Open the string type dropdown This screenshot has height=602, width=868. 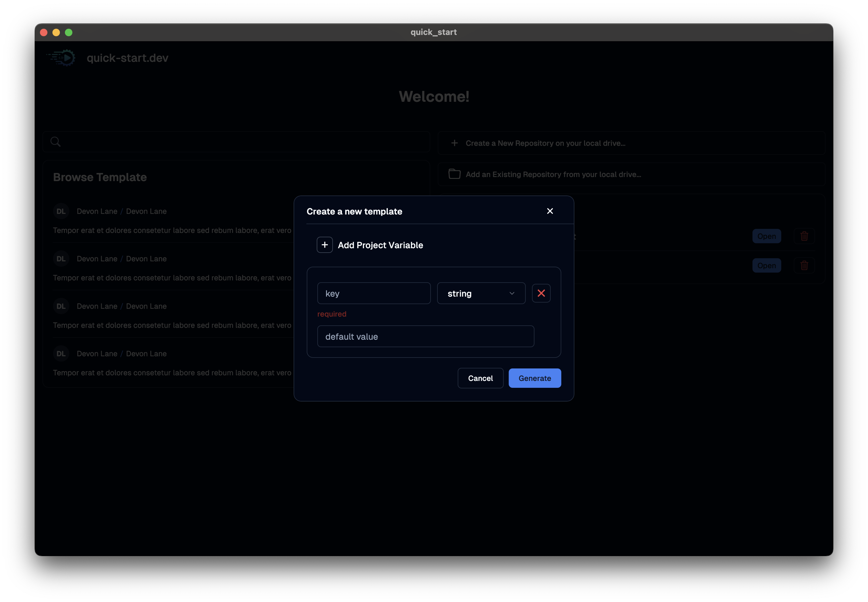[481, 293]
